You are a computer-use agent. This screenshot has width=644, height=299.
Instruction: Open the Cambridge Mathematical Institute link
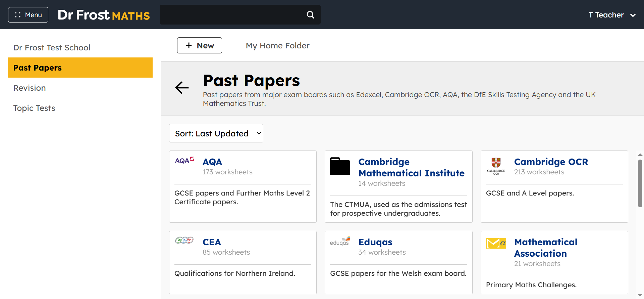[412, 168]
